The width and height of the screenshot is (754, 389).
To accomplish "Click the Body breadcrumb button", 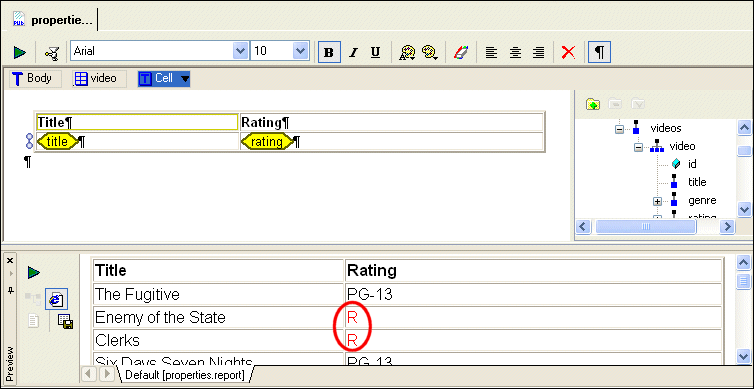I will 35,79.
